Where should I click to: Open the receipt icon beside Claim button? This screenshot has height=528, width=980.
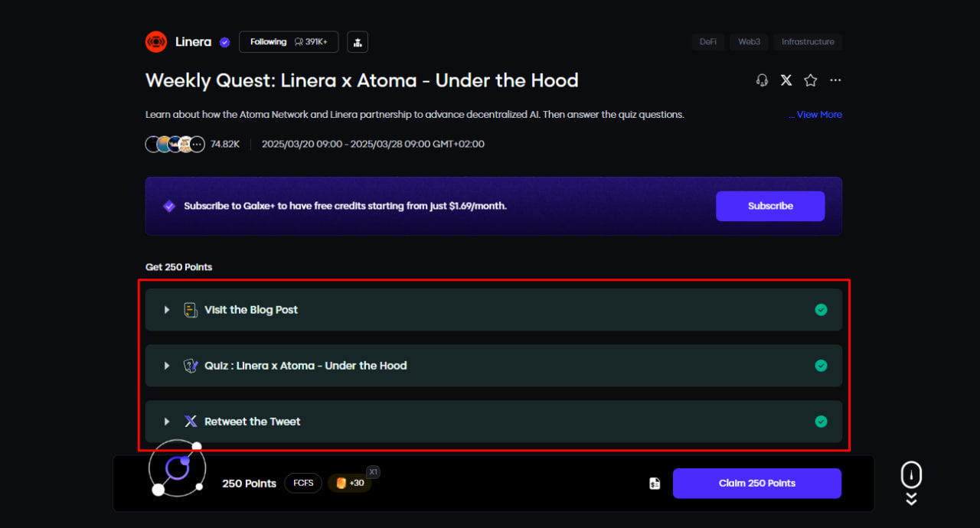(x=655, y=484)
